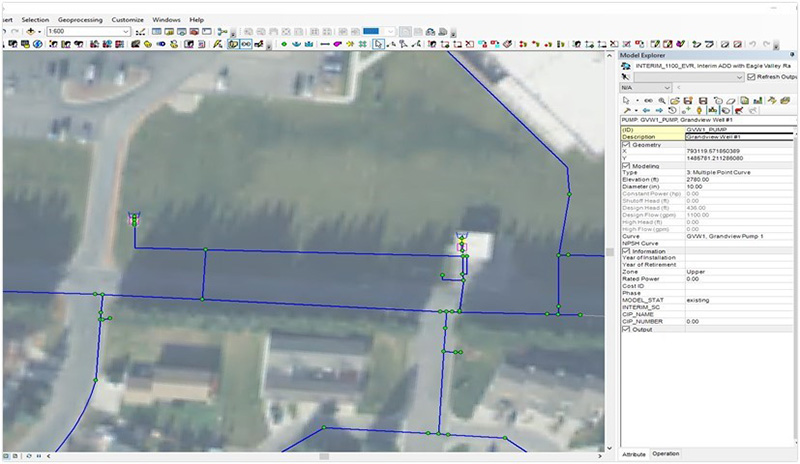Image resolution: width=800 pixels, height=464 pixels.
Task: Click the yellow pencil editing tool icon
Action: click(x=217, y=44)
